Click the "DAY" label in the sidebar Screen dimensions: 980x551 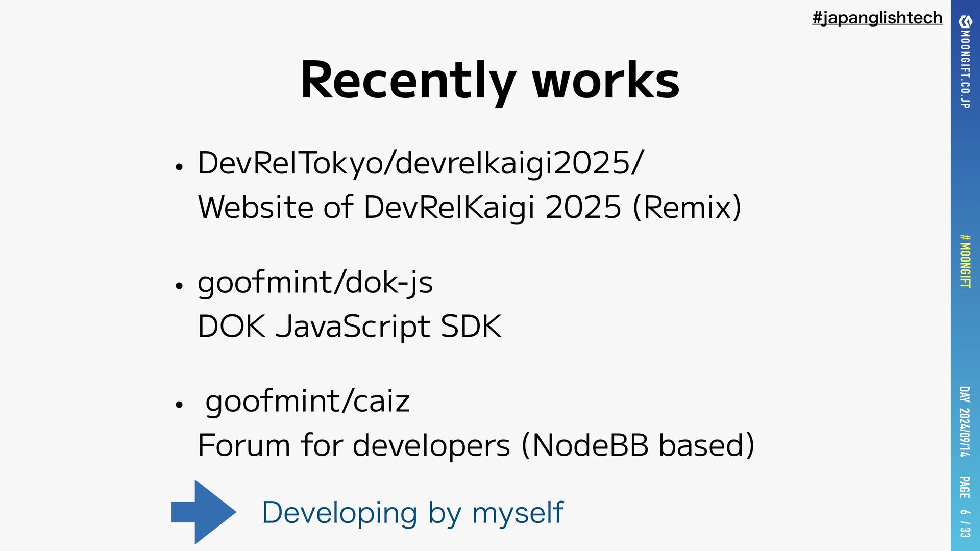point(964,394)
